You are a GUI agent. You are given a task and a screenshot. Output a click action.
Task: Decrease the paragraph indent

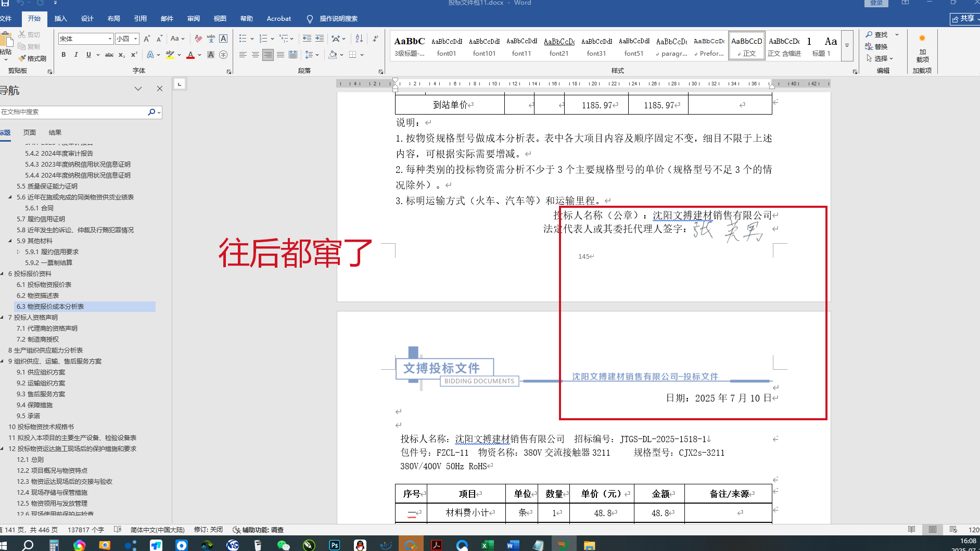tap(307, 39)
